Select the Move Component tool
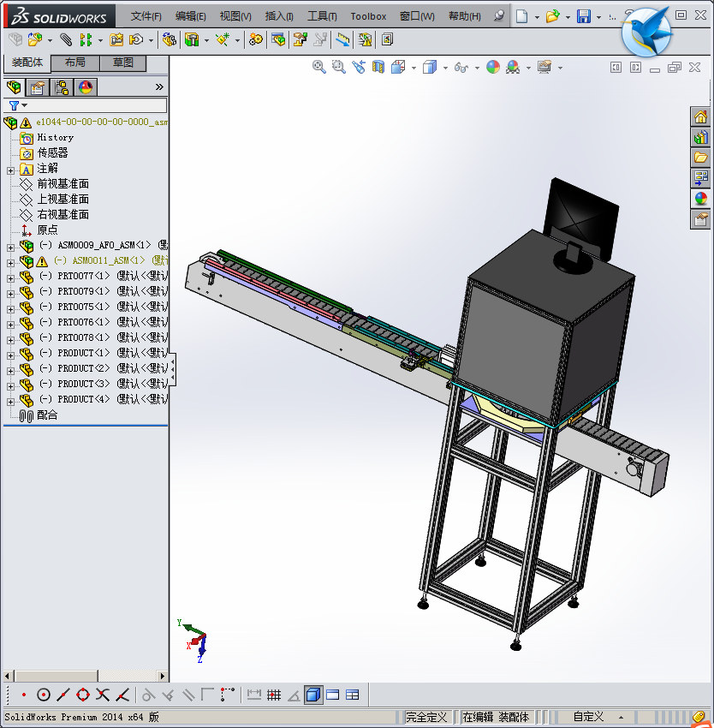 point(135,40)
